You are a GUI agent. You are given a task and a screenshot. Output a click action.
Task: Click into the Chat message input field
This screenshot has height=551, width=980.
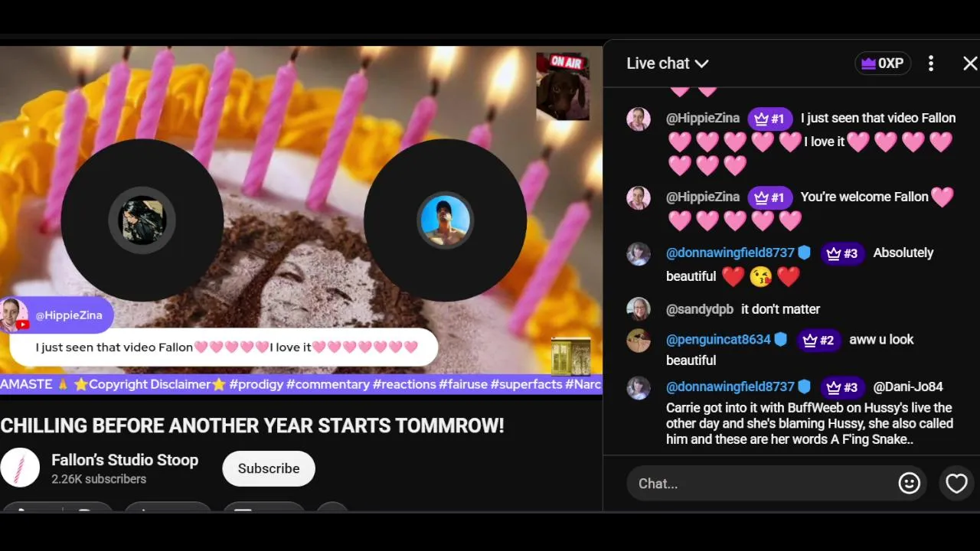pyautogui.click(x=762, y=484)
